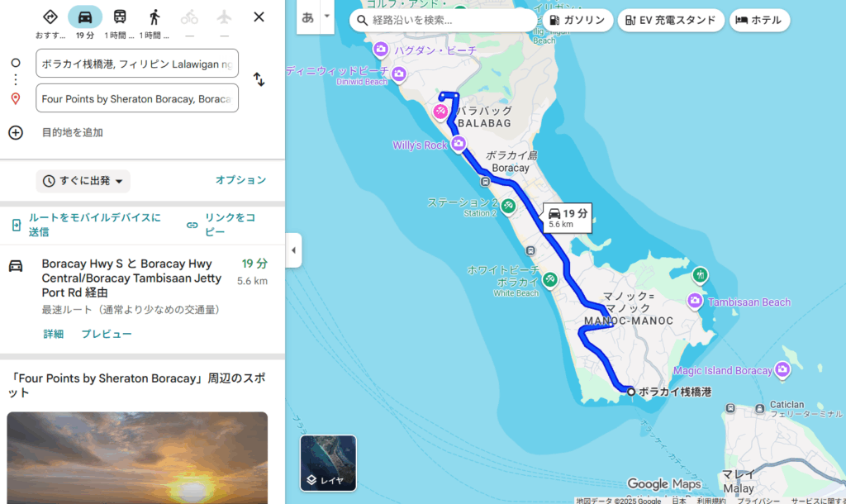Toggle the ホテル hotel filter chip
This screenshot has height=504, width=846.
click(759, 21)
